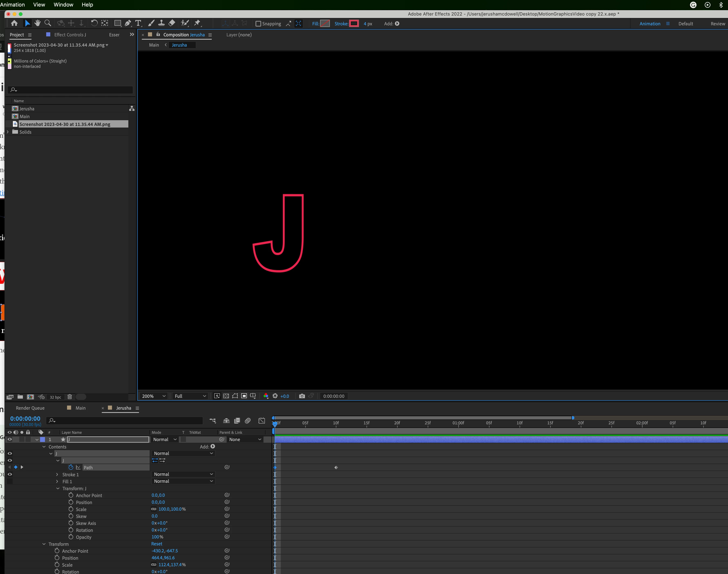This screenshot has width=728, height=574.
Task: Enable the Snapping checkbox
Action: click(258, 24)
